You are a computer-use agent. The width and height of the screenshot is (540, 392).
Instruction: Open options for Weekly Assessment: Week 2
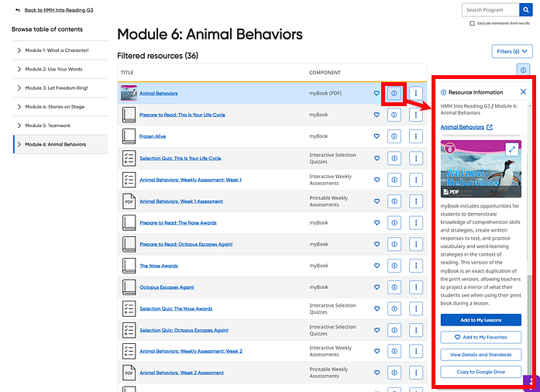pos(416,352)
